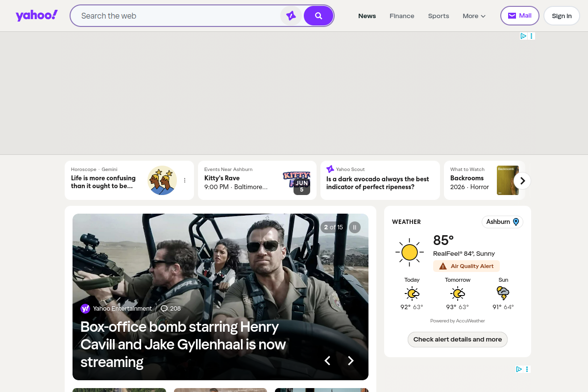Advance the cards carousel with right arrow
The height and width of the screenshot is (392, 588).
(x=522, y=180)
